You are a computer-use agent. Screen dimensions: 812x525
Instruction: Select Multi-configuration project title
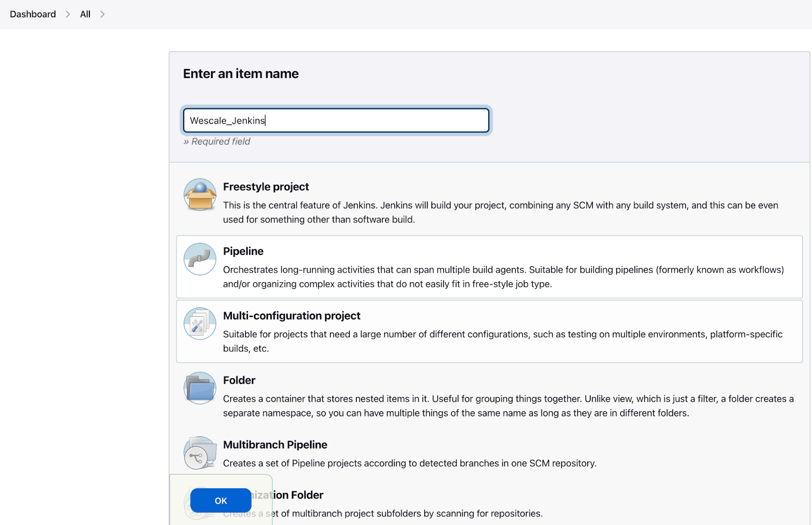click(292, 316)
